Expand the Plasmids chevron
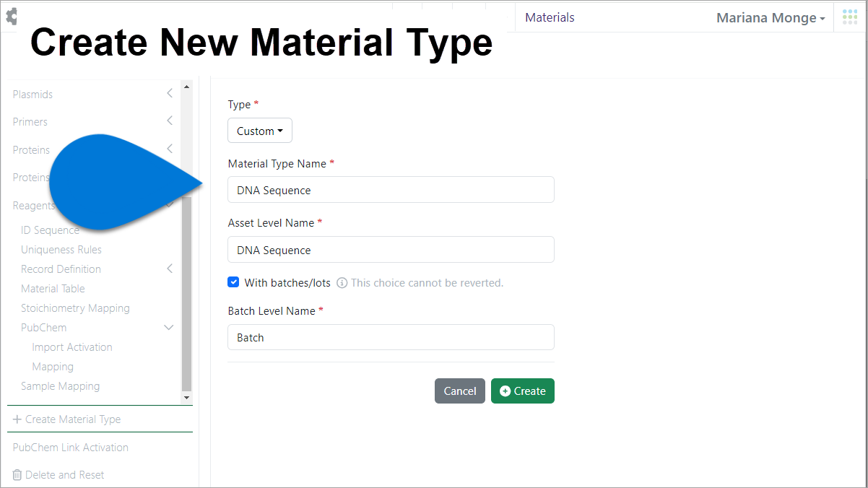Screen dimensions: 868x488 [x=170, y=93]
